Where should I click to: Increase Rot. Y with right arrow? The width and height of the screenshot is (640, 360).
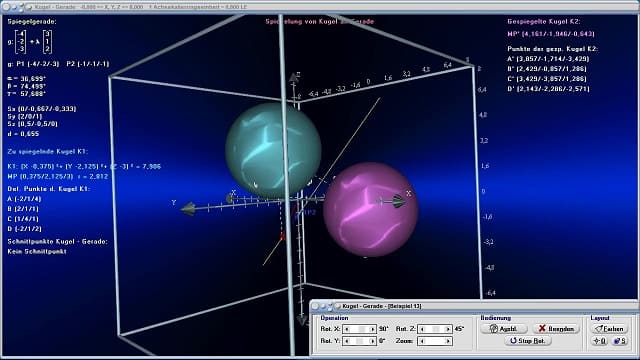coord(372,341)
